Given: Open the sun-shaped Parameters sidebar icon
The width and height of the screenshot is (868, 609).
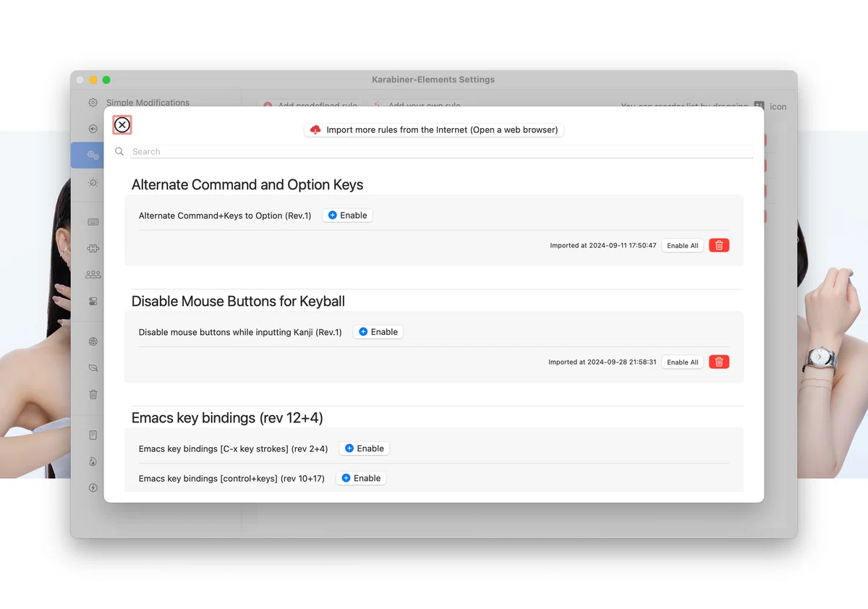Looking at the screenshot, I should [93, 182].
